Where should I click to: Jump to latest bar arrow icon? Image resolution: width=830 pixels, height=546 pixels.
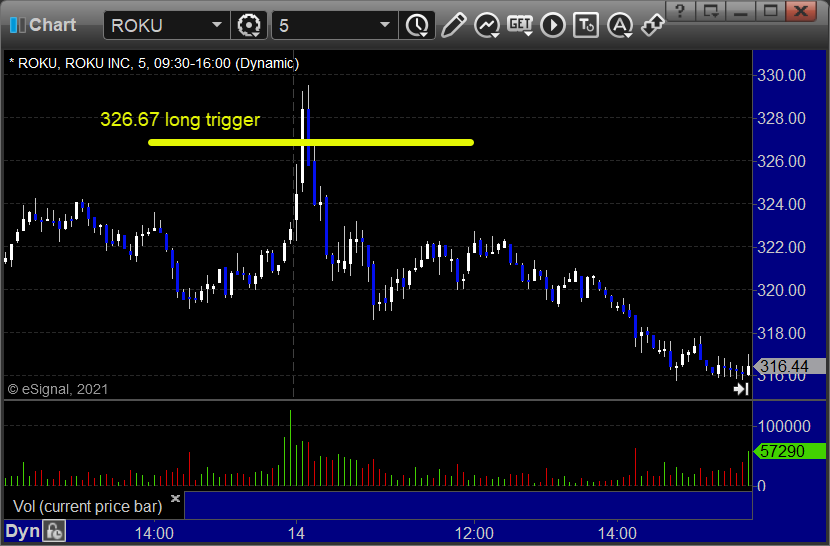tap(741, 389)
